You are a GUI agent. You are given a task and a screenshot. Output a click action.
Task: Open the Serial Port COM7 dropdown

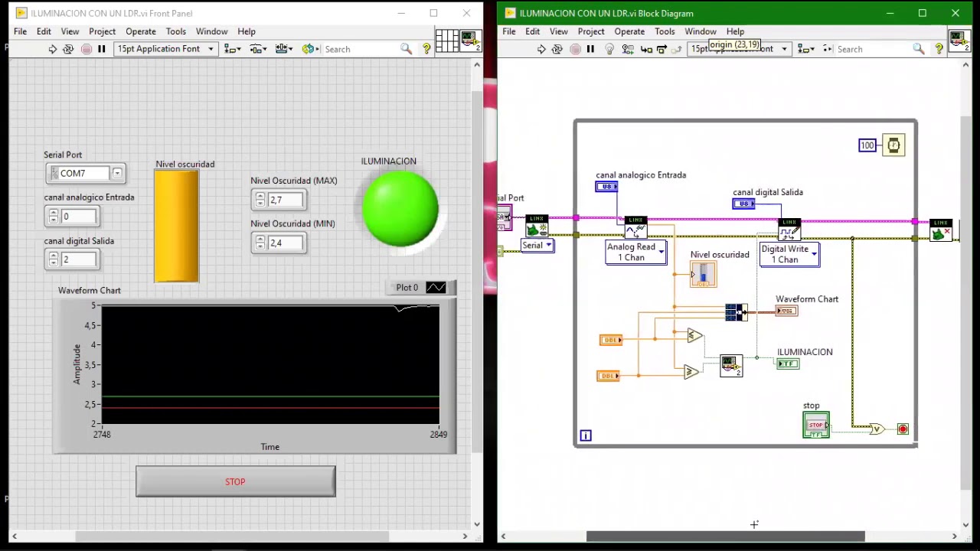pyautogui.click(x=117, y=174)
